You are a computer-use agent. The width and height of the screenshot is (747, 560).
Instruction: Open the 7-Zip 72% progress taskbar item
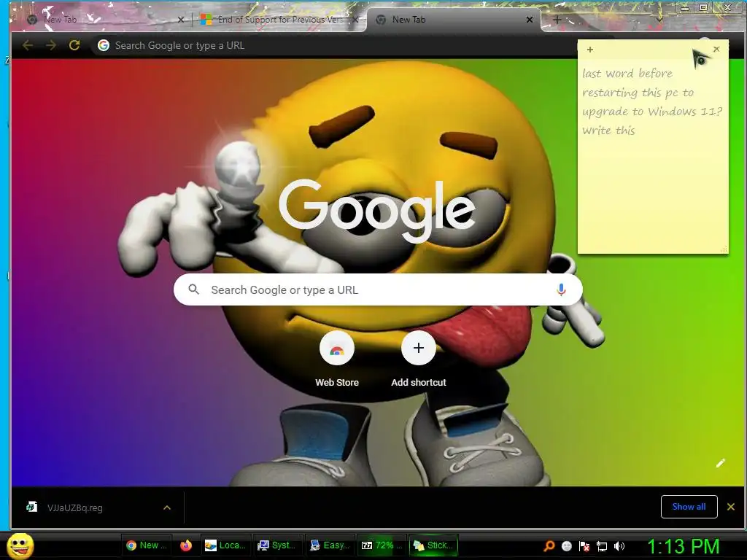click(x=382, y=545)
